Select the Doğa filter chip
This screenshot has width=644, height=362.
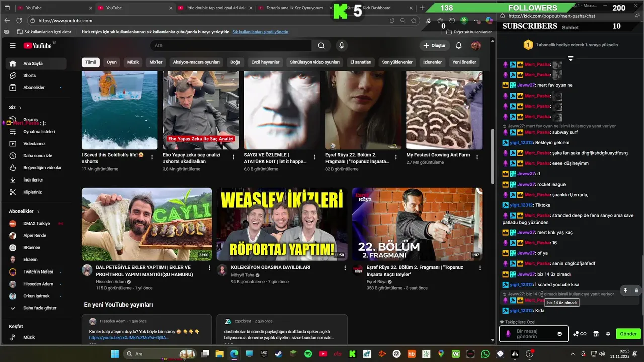pyautogui.click(x=235, y=62)
